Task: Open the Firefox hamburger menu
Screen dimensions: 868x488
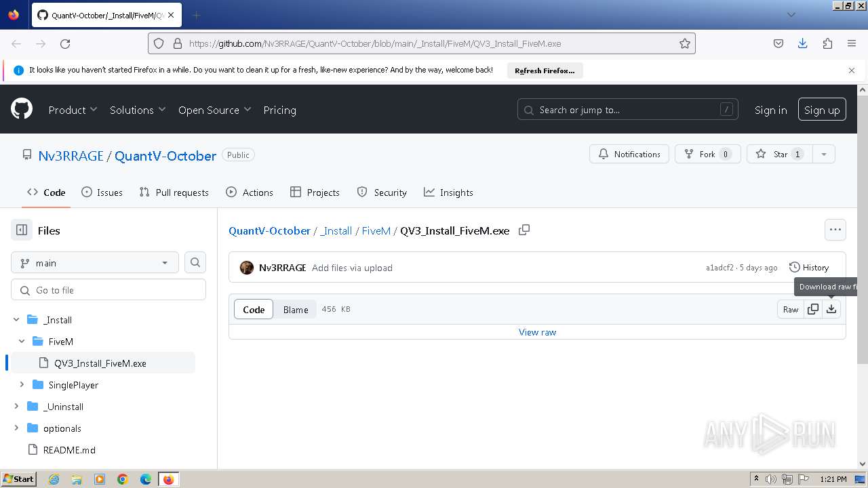Action: pos(852,43)
